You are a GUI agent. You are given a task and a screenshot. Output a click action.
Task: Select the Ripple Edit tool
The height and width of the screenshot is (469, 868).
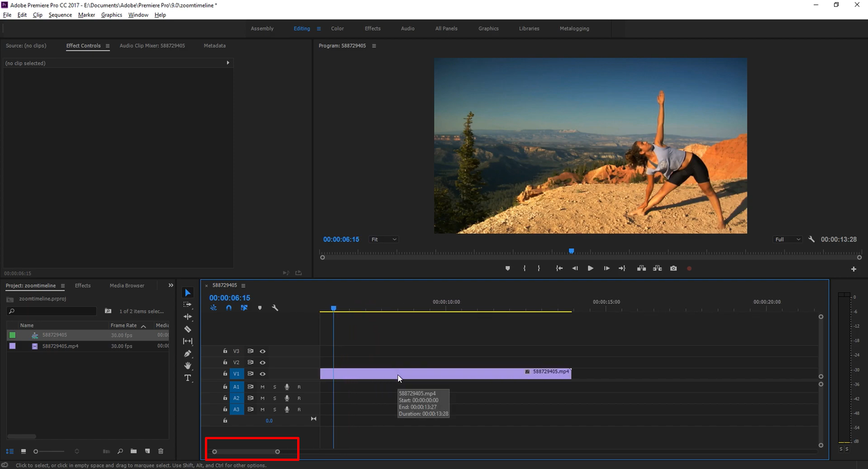pos(188,317)
